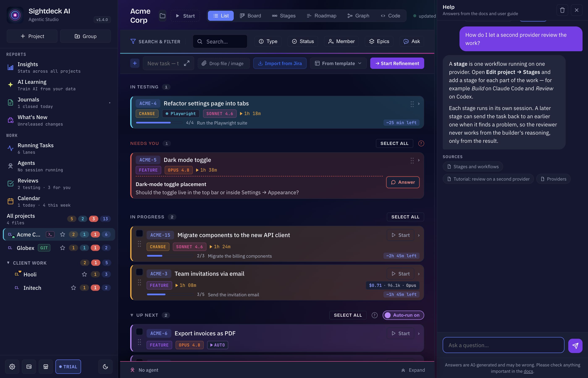The width and height of the screenshot is (588, 378).
Task: Open the Roadmap view tab
Action: coord(322,16)
